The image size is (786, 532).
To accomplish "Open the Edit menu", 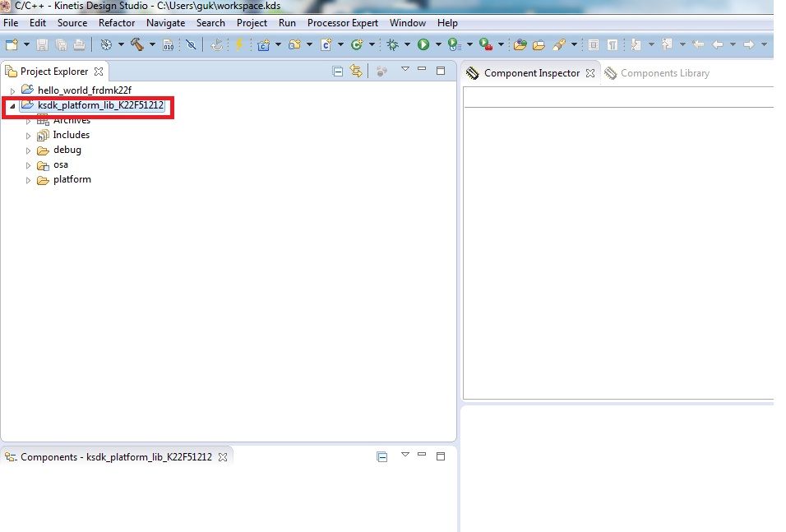I will point(38,23).
